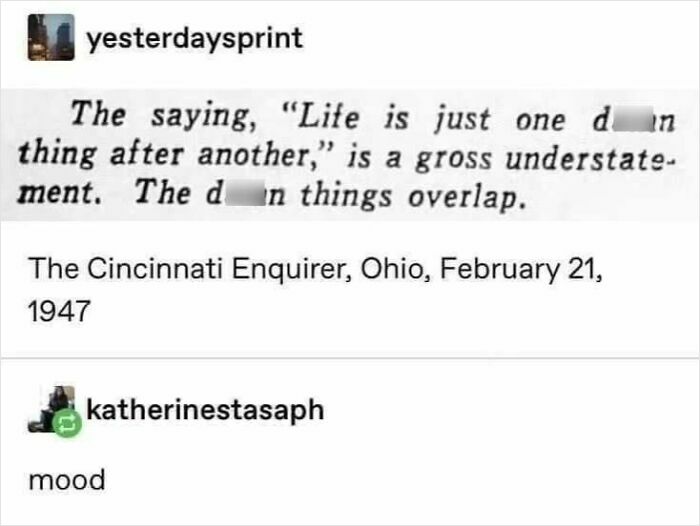Click the green reblog badge icon
The width and height of the screenshot is (700, 526).
click(x=67, y=423)
